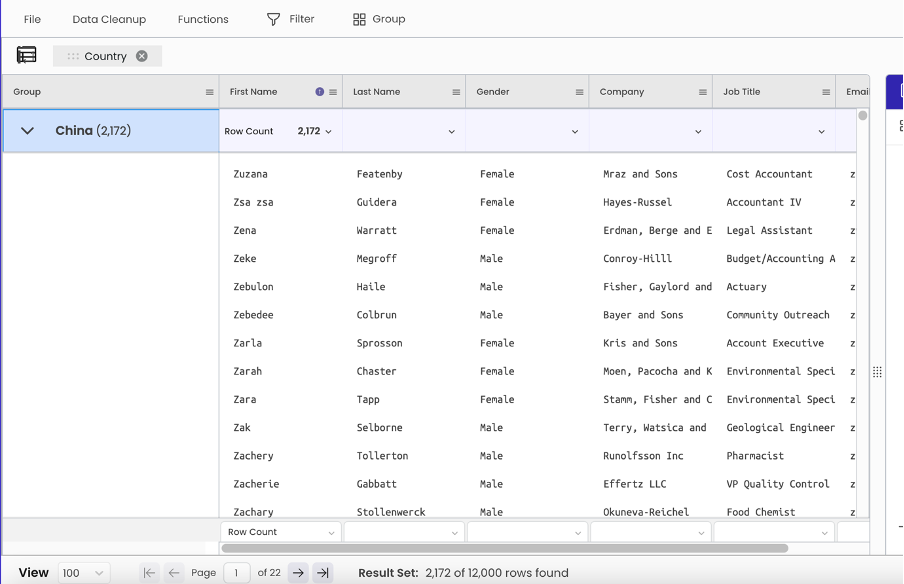Image resolution: width=904 pixels, height=584 pixels.
Task: Collapse the China group row
Action: pyautogui.click(x=28, y=130)
